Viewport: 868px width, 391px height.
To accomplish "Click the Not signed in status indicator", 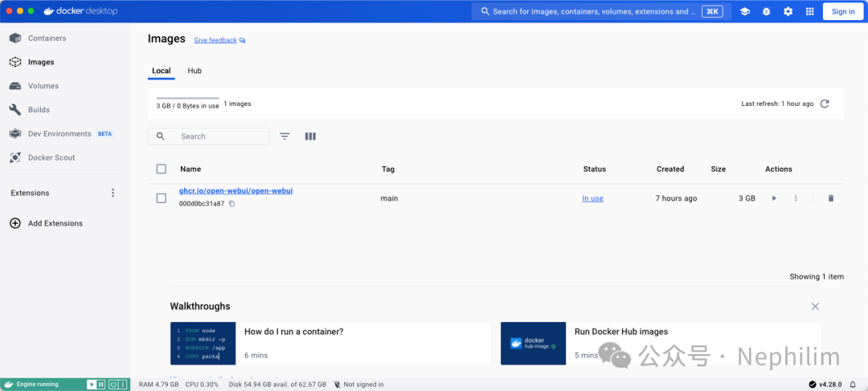I will click(x=358, y=385).
